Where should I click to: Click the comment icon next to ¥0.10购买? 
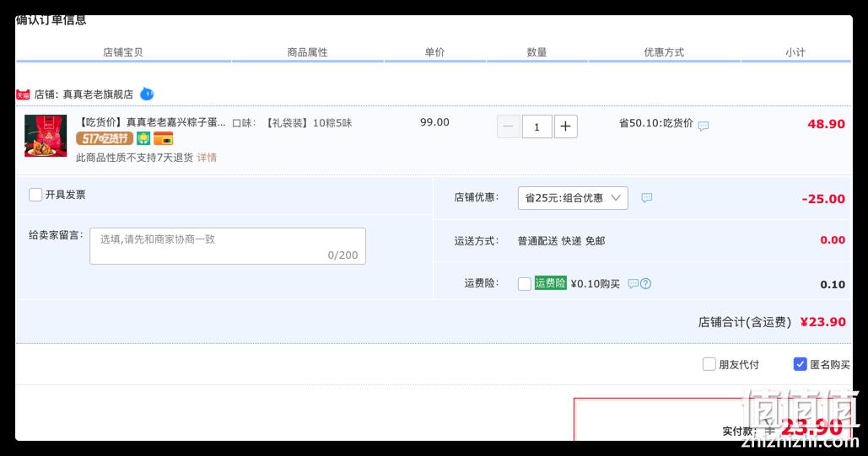click(633, 284)
